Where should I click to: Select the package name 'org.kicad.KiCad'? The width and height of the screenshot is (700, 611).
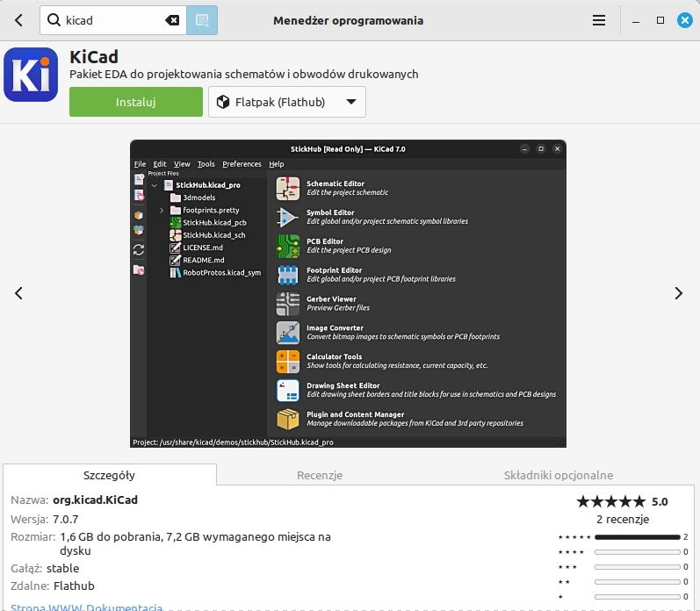95,500
